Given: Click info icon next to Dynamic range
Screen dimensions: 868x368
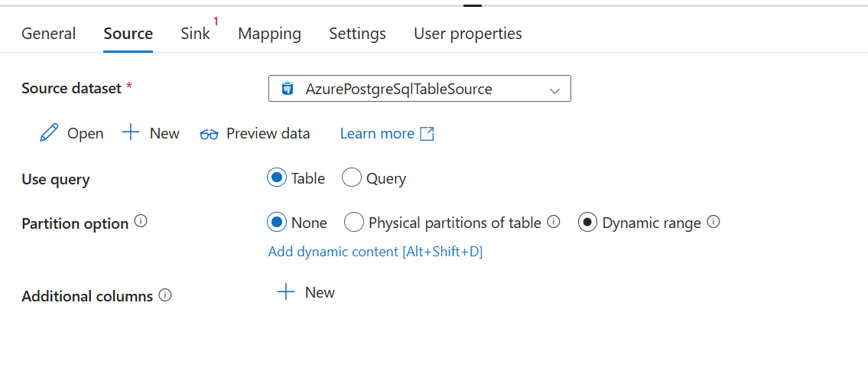Looking at the screenshot, I should 714,222.
